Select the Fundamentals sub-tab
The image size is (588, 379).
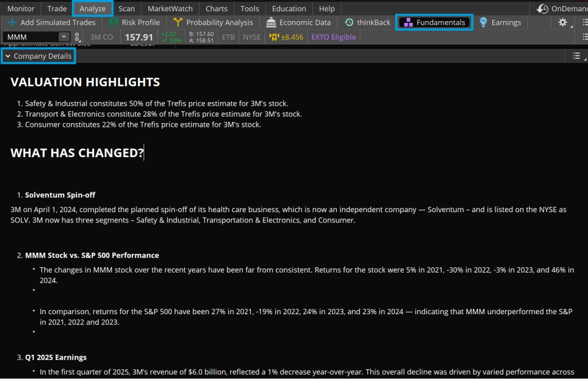[x=434, y=23]
